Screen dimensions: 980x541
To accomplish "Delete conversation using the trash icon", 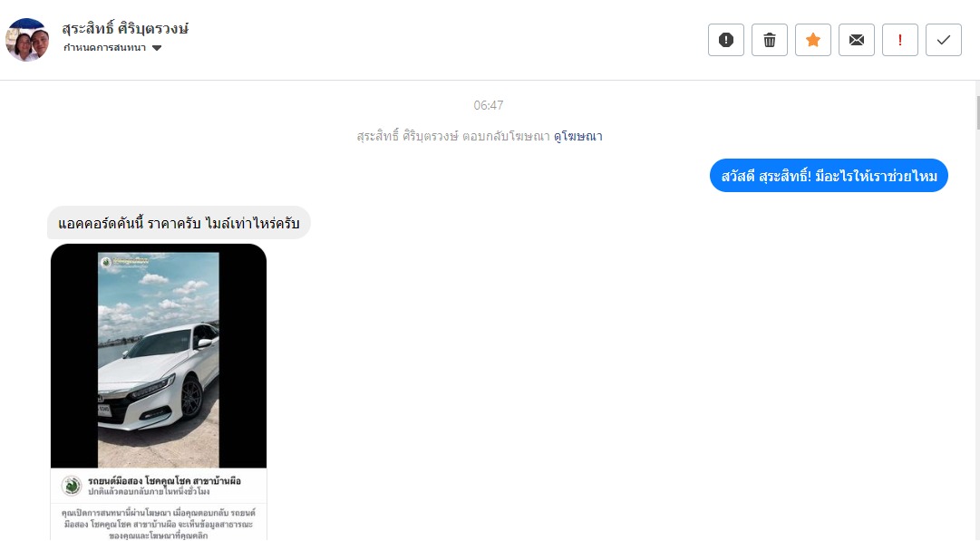I will pyautogui.click(x=770, y=40).
